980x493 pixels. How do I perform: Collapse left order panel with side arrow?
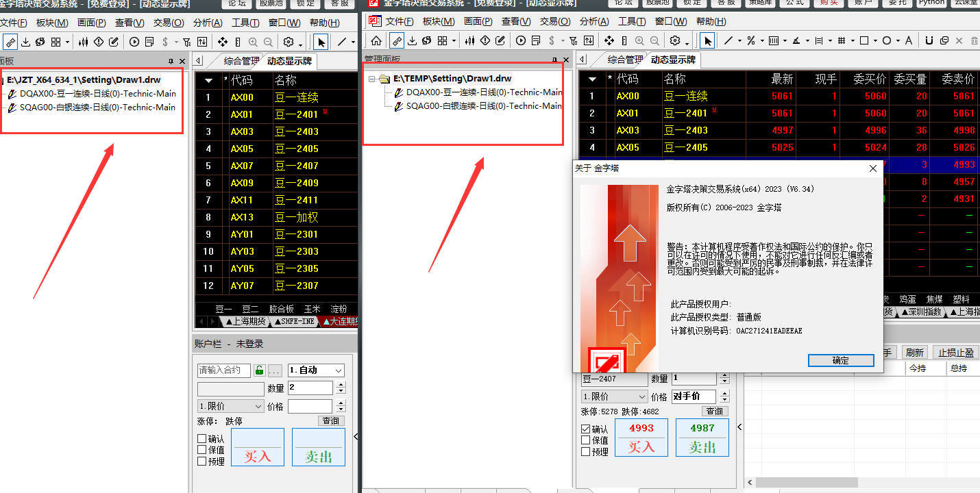pyautogui.click(x=356, y=436)
